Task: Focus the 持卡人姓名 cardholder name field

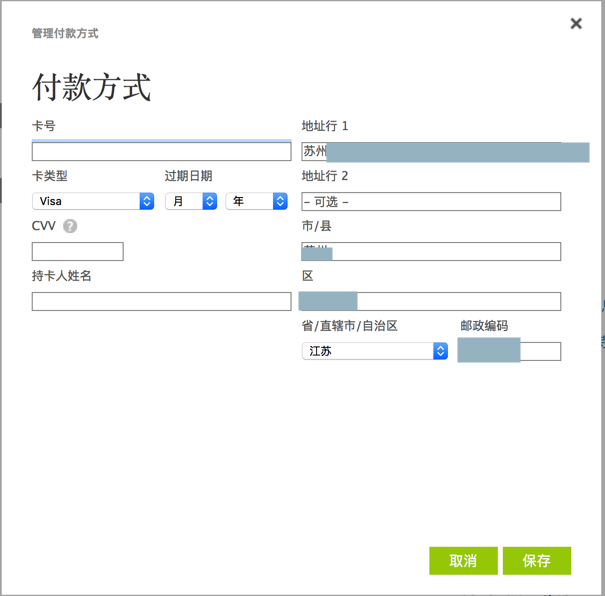Action: click(x=161, y=301)
